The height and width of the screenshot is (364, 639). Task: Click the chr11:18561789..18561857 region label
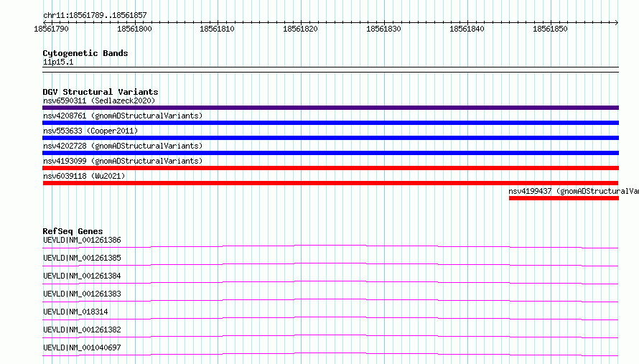click(x=95, y=16)
